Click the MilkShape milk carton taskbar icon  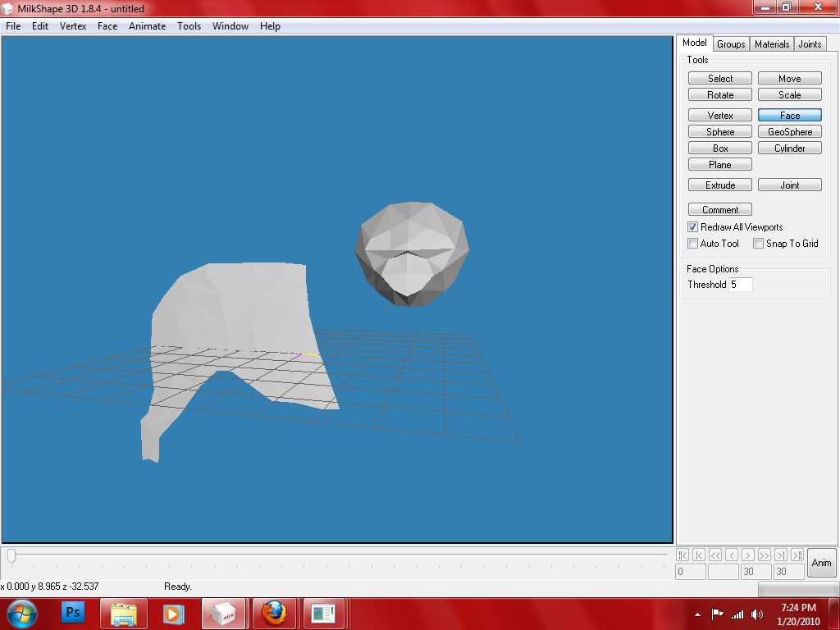click(x=223, y=614)
